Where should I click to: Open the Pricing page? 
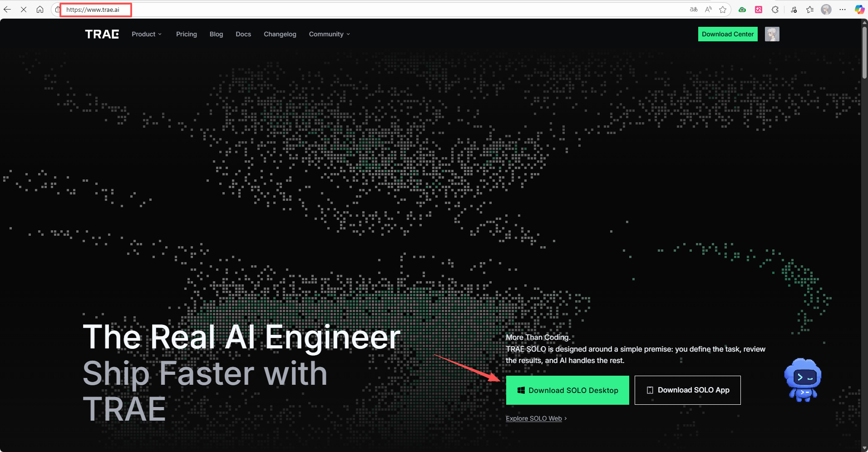click(187, 34)
